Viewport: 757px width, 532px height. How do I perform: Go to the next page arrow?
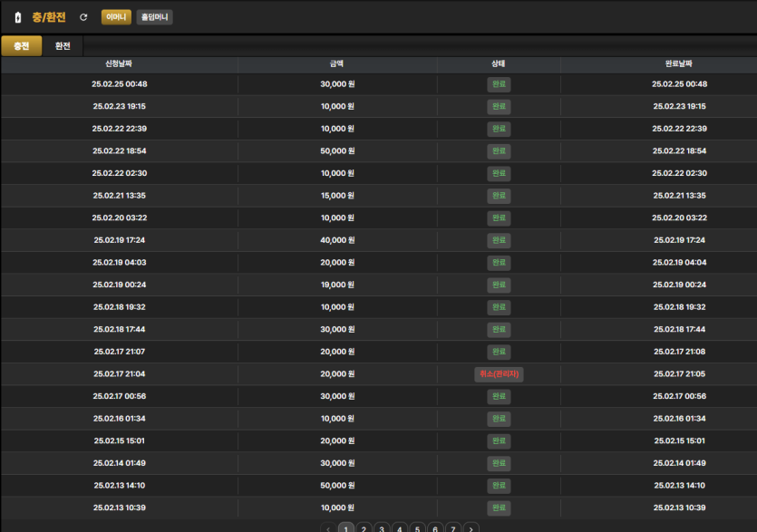(x=471, y=528)
